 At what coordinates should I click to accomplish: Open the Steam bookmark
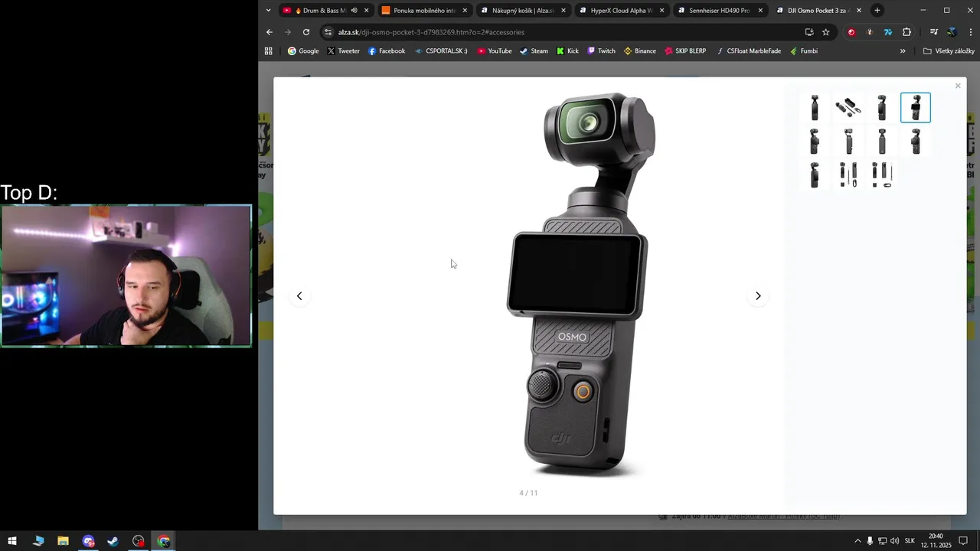[534, 51]
